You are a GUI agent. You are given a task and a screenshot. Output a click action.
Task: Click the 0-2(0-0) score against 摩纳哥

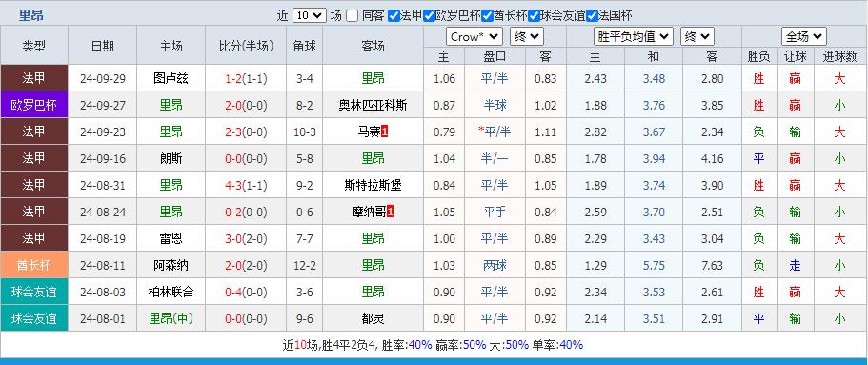point(246,212)
